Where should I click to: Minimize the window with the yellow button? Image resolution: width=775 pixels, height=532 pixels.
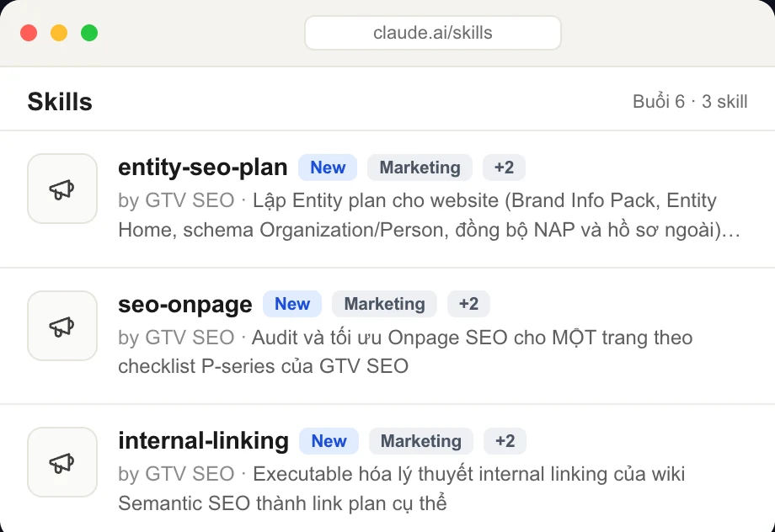pyautogui.click(x=59, y=33)
